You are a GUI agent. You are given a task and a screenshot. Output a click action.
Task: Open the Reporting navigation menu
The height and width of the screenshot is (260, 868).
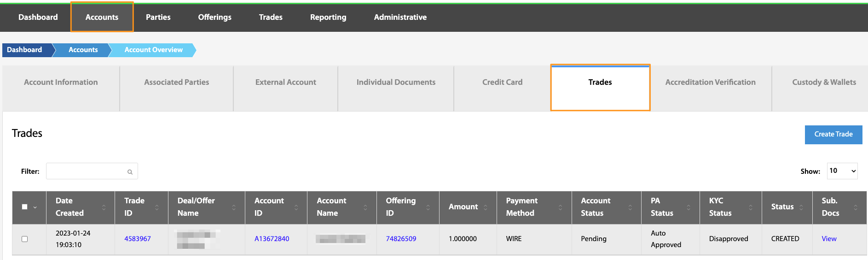point(328,17)
